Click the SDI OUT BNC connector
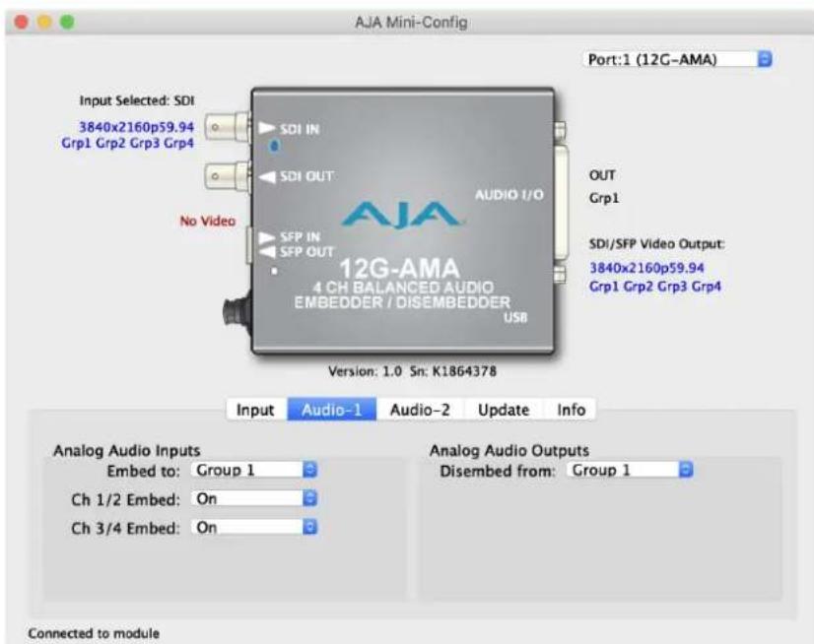Image resolution: width=814 pixels, height=644 pixels. coord(229,177)
